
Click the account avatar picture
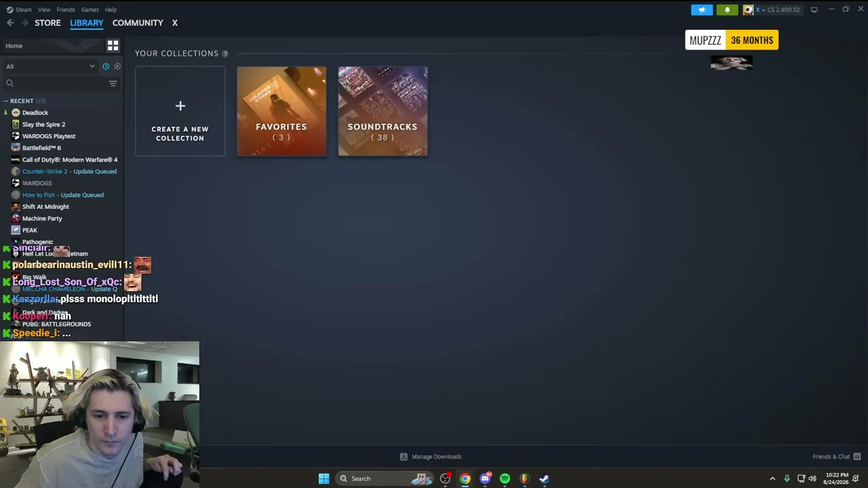748,9
